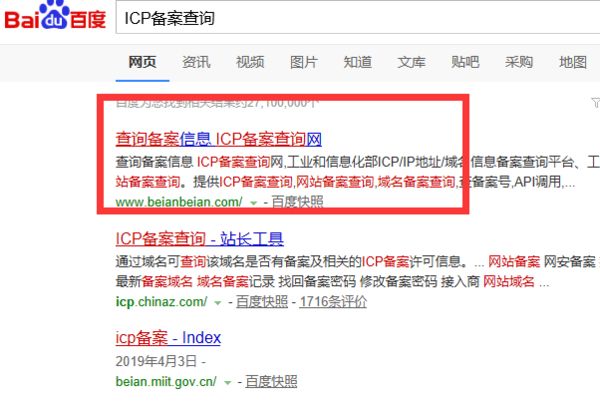Switch to the 资讯 tab
The width and height of the screenshot is (600, 406).
(x=196, y=62)
